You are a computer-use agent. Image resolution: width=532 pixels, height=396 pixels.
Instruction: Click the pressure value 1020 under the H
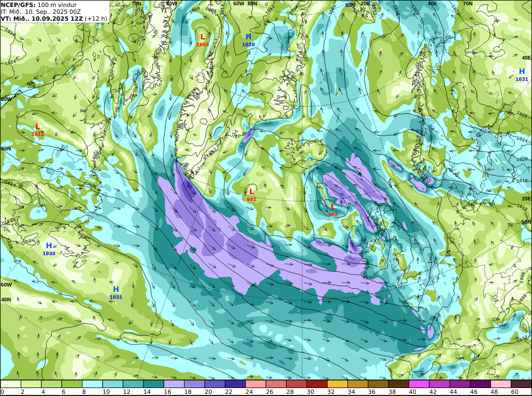pos(248,45)
